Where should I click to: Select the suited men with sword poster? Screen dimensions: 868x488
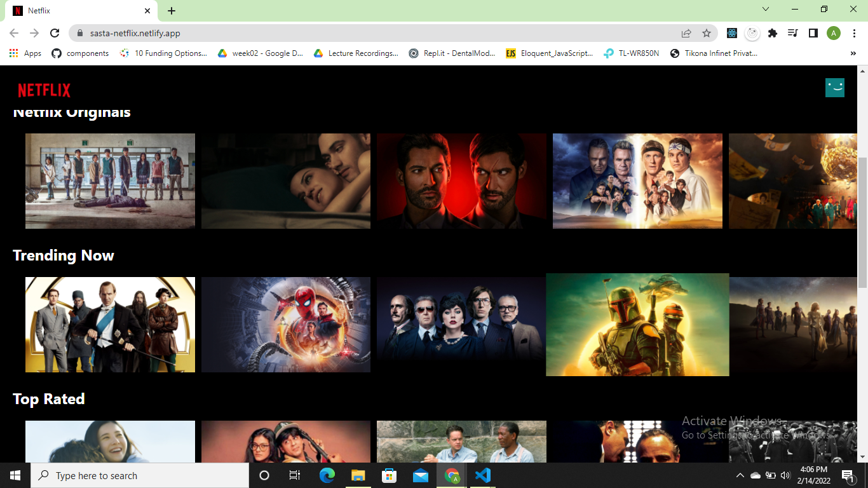[x=110, y=325]
